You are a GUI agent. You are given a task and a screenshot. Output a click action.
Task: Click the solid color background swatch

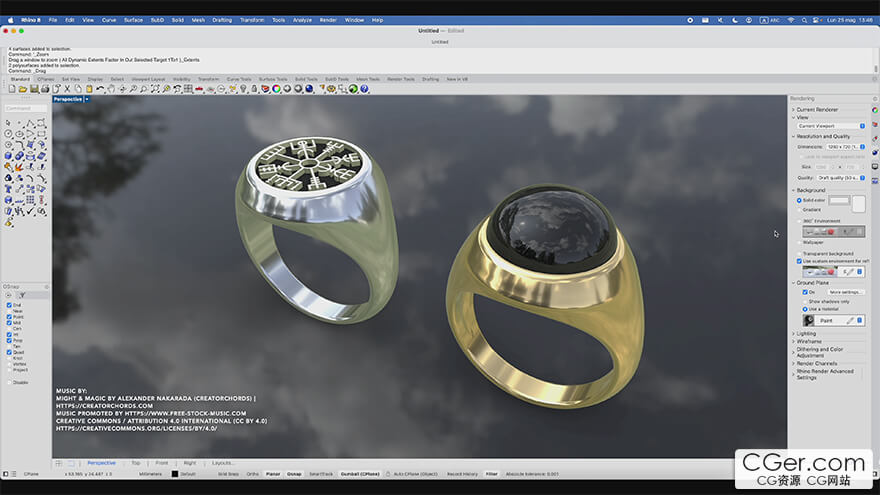click(840, 200)
